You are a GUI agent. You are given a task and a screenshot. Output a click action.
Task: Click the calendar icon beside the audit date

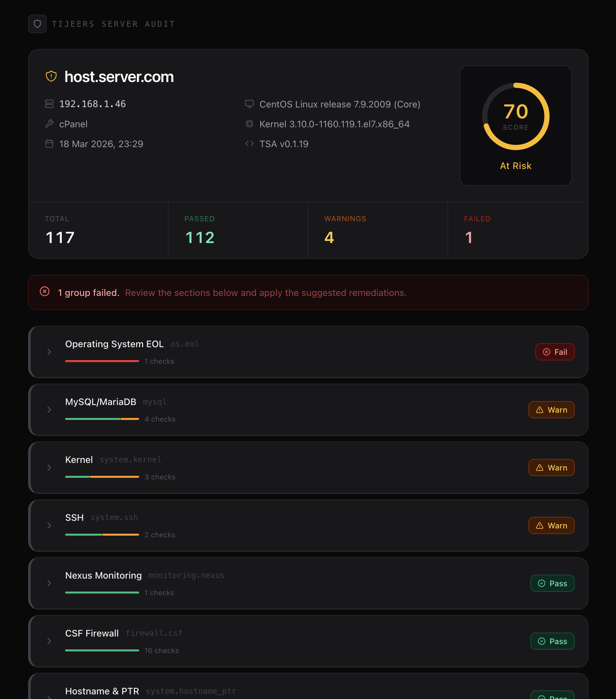[49, 144]
